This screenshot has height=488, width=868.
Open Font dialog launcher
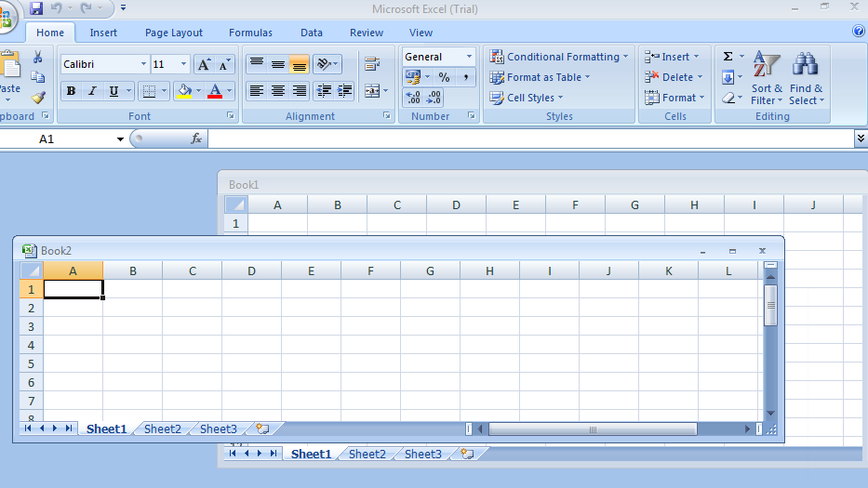[x=231, y=115]
